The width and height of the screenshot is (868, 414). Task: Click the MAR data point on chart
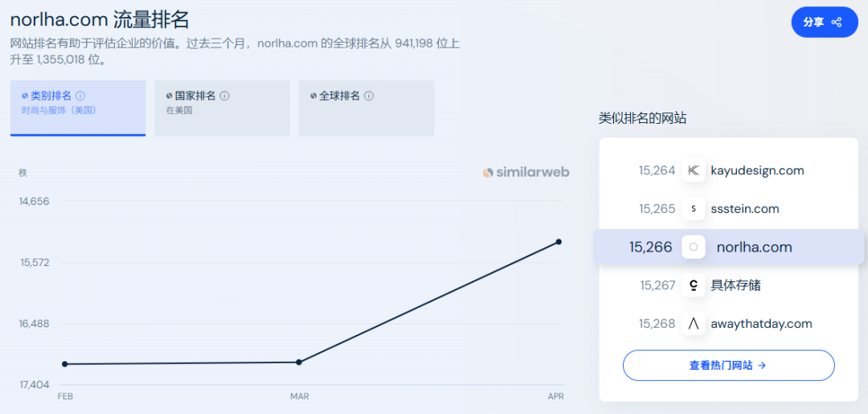299,362
